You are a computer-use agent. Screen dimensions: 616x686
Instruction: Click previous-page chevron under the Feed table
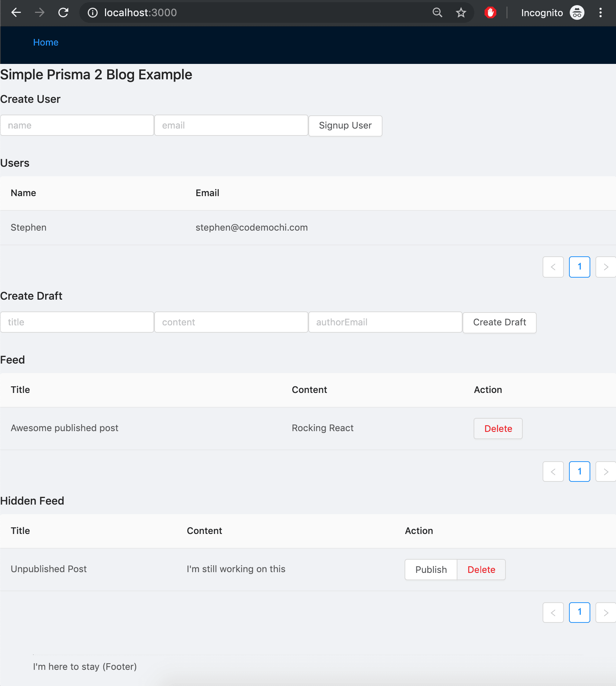553,472
